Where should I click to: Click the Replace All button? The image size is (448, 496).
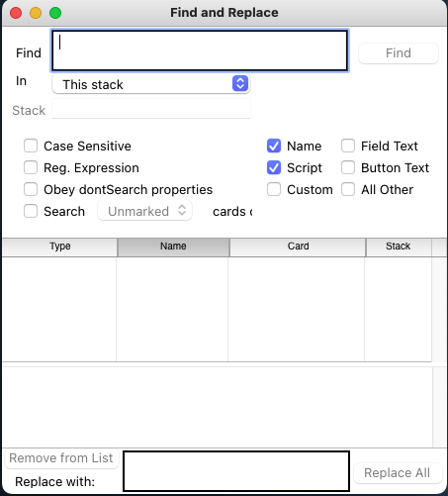click(398, 473)
